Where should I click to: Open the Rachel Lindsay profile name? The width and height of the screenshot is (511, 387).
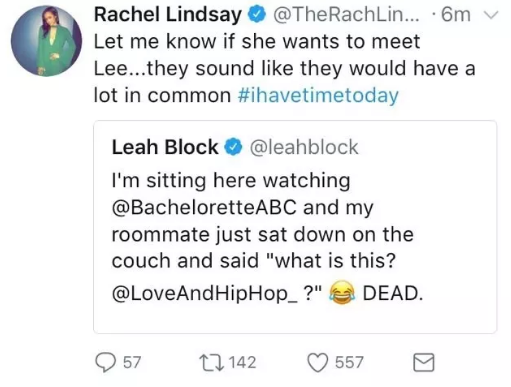[168, 15]
